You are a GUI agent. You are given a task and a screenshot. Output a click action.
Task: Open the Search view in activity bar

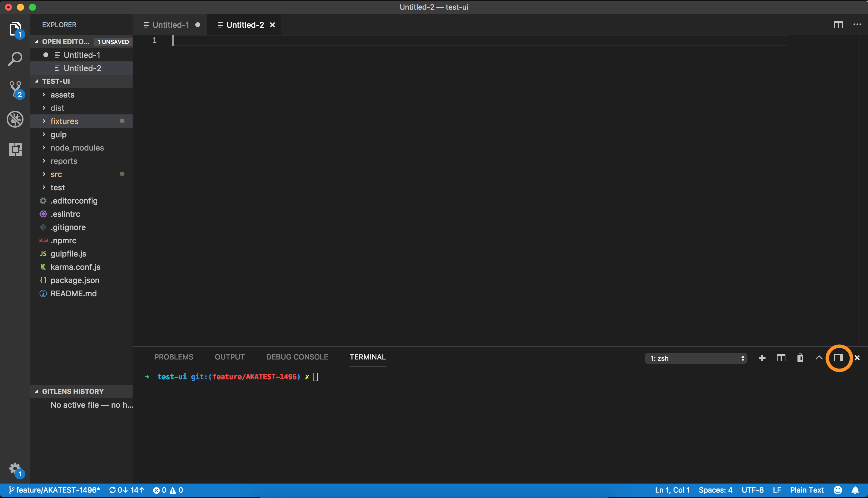[15, 59]
